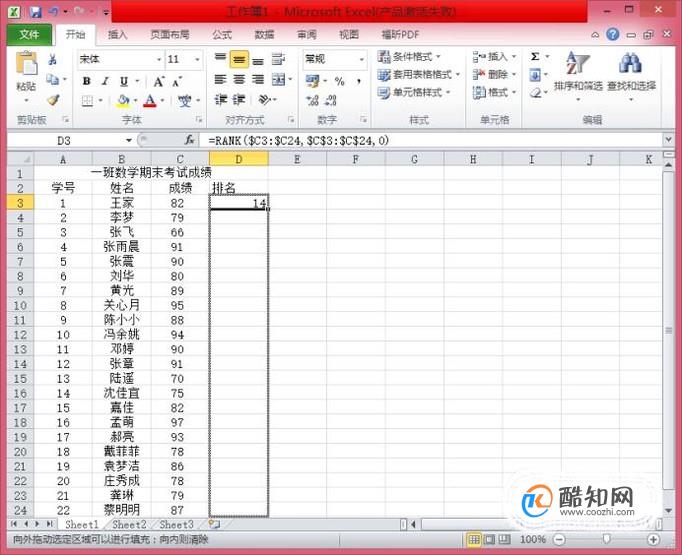Click the red Font Color A

(150, 101)
